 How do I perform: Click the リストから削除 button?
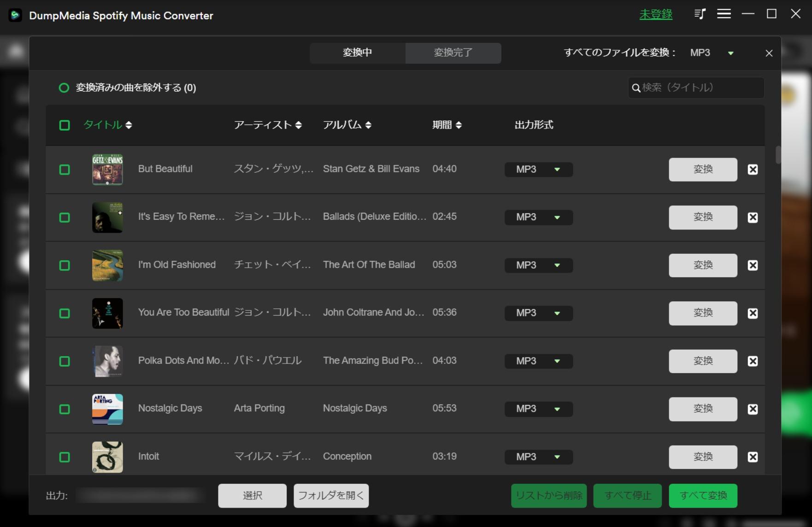549,496
